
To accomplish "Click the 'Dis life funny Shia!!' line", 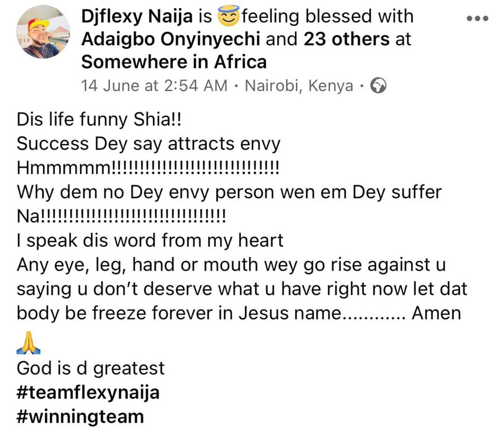I will (x=99, y=120).
